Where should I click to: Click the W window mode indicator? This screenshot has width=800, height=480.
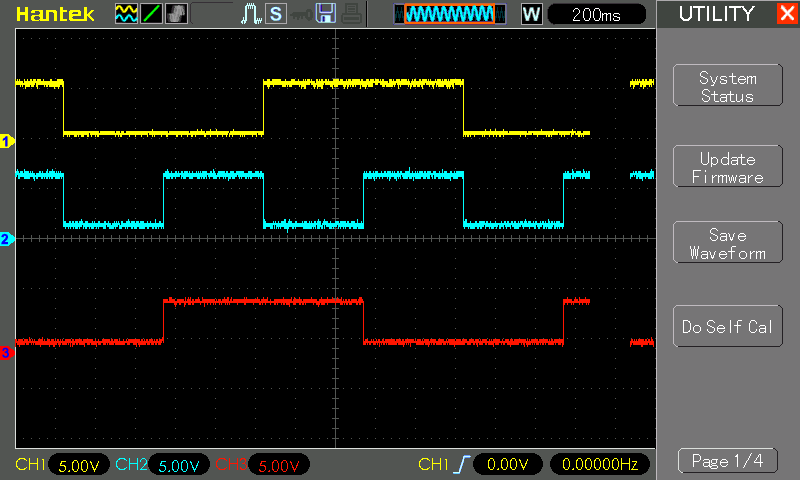click(531, 14)
